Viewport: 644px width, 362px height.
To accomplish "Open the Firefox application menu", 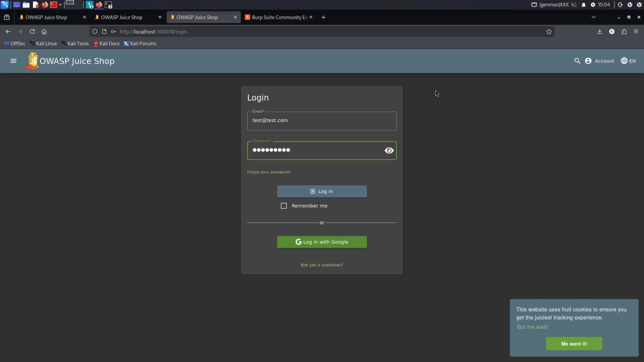I will [x=636, y=32].
